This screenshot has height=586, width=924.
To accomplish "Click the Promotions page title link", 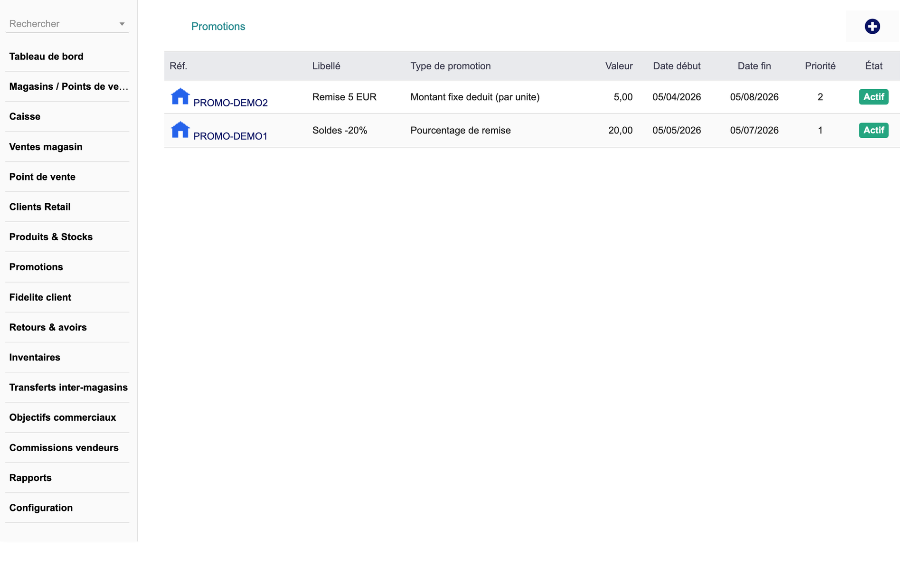I will point(218,27).
